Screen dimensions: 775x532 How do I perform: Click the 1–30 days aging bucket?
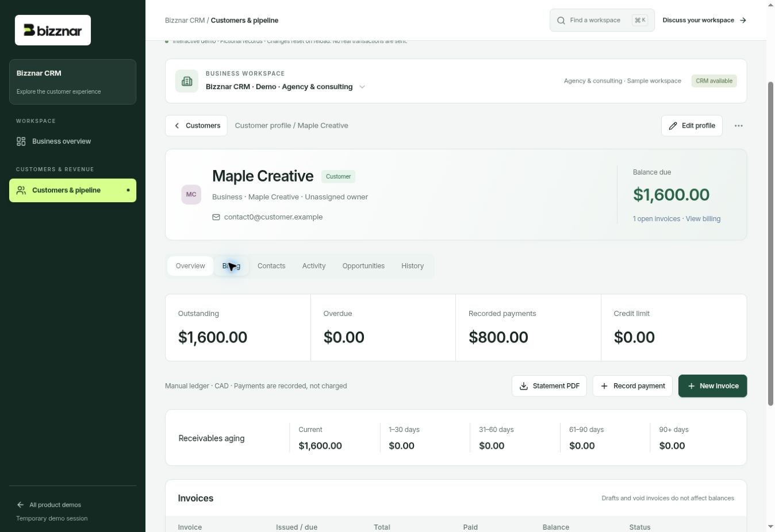click(x=425, y=438)
